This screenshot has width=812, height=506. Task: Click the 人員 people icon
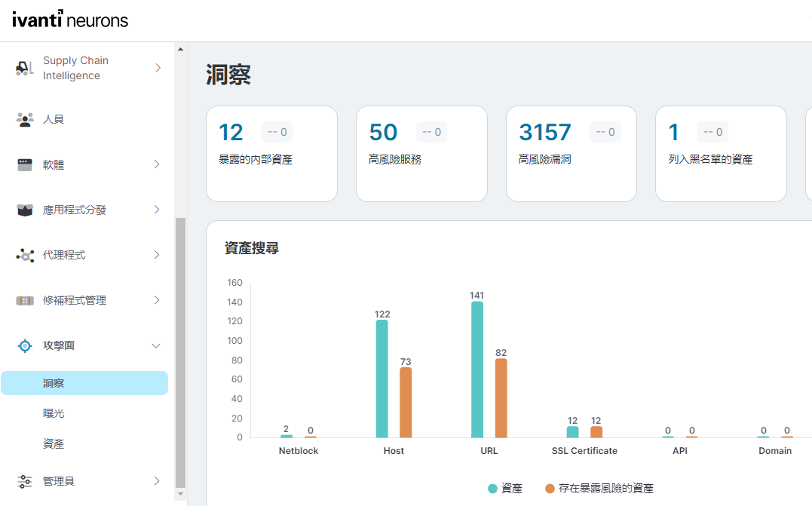24,119
